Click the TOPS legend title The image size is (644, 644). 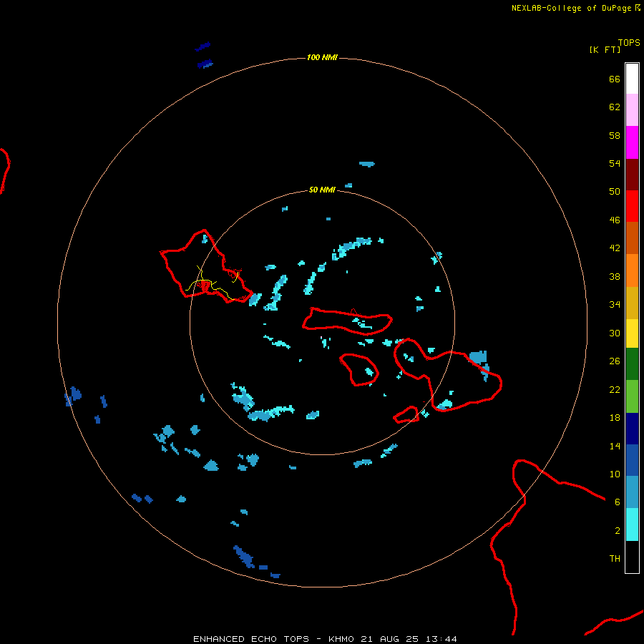[x=629, y=43]
